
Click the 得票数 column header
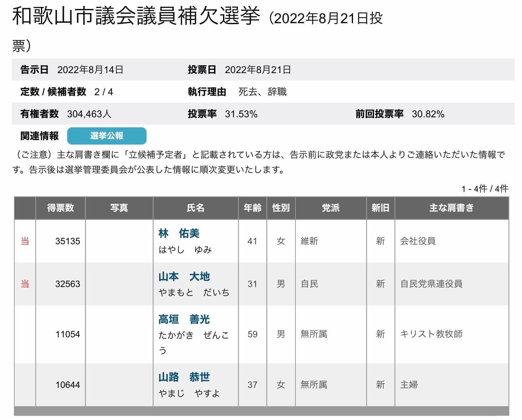coord(60,208)
